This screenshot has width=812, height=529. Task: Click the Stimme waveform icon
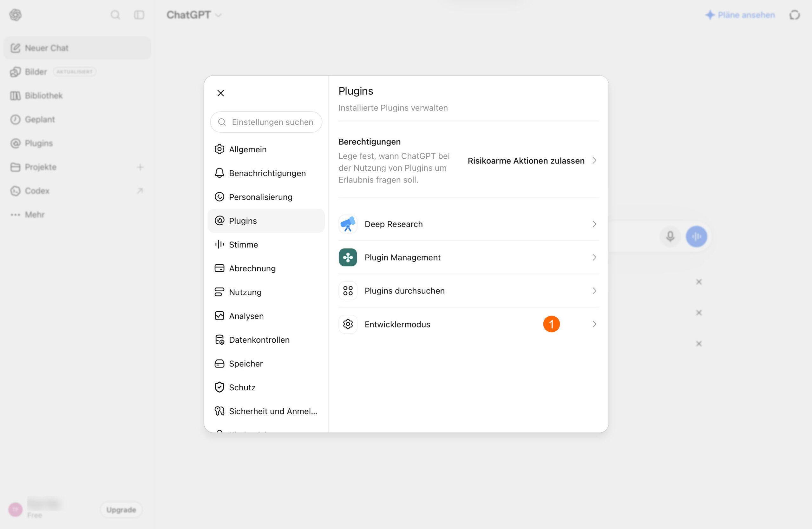[x=219, y=244]
